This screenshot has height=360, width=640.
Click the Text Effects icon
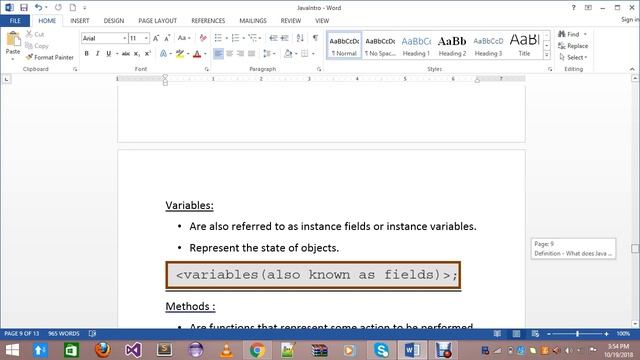pyautogui.click(x=163, y=53)
